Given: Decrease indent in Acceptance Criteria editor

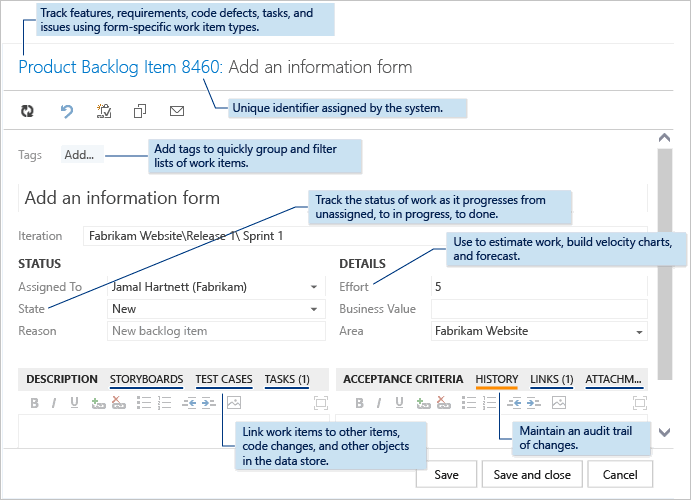Looking at the screenshot, I should pyautogui.click(x=514, y=403).
